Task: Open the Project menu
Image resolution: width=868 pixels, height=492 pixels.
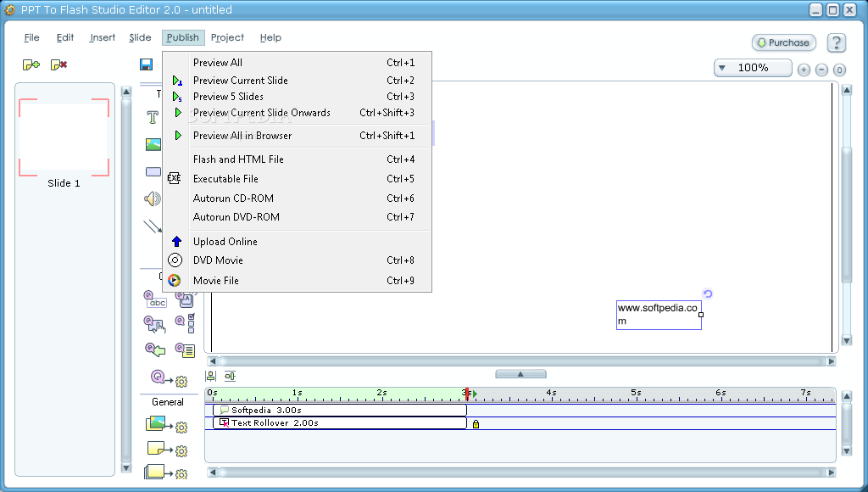Action: pos(227,37)
